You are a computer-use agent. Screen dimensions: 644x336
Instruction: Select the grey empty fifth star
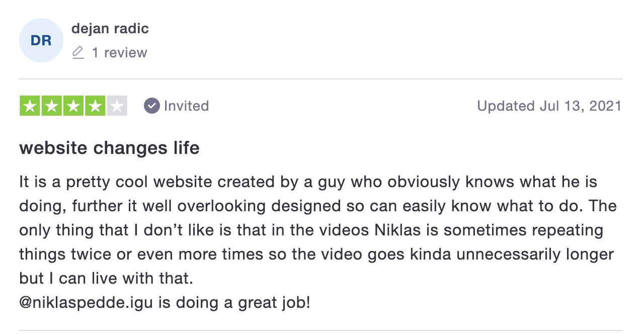(x=117, y=106)
